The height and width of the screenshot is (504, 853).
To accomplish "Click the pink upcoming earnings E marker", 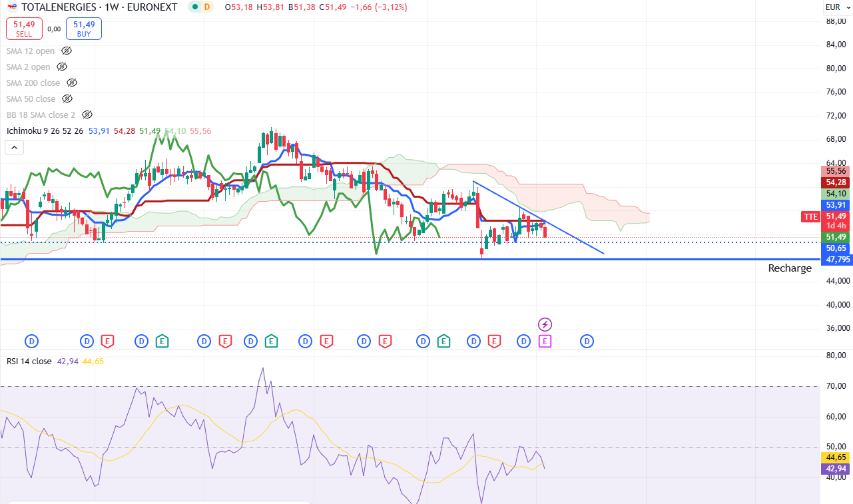I will click(545, 342).
